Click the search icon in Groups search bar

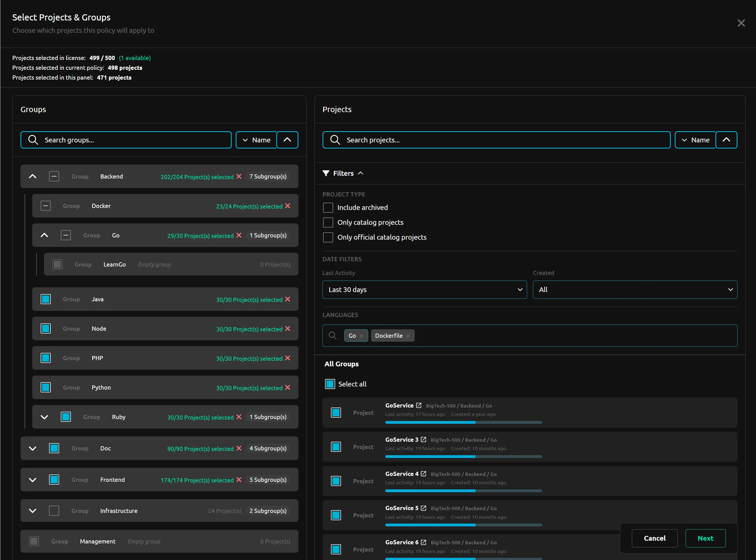33,140
